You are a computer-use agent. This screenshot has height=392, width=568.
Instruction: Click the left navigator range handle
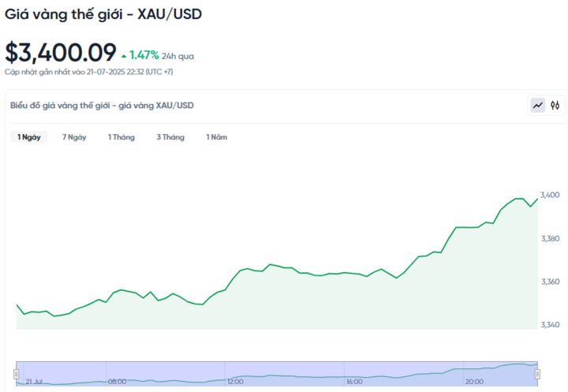pyautogui.click(x=17, y=373)
